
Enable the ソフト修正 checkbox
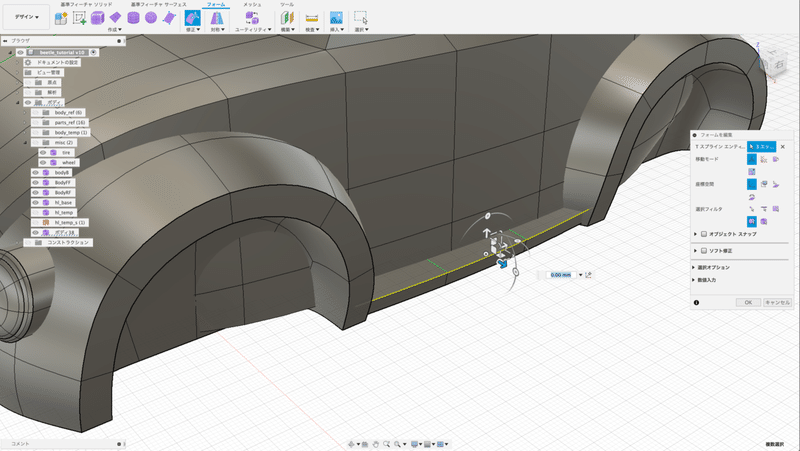click(705, 251)
